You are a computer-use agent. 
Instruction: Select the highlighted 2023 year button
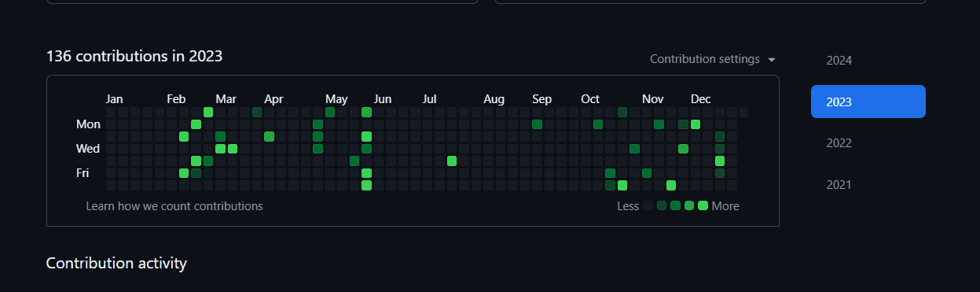coord(868,102)
